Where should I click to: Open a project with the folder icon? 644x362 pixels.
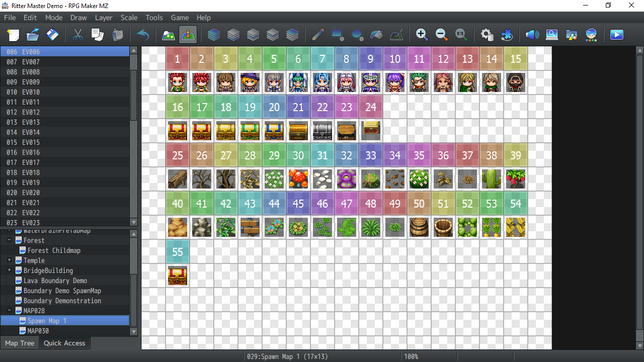(33, 35)
